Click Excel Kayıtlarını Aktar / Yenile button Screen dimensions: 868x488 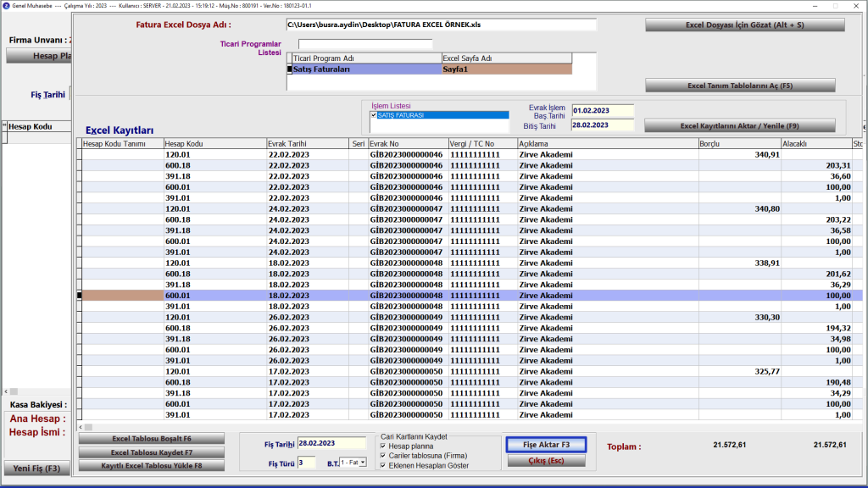740,126
